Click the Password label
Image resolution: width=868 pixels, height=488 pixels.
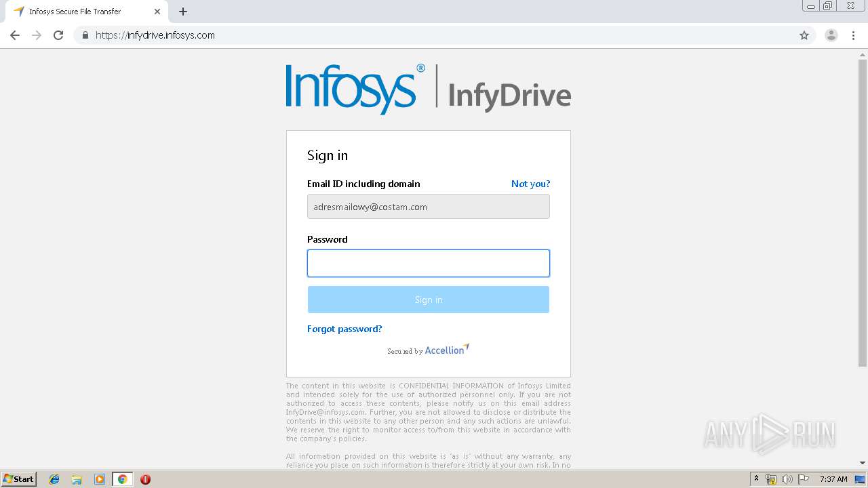tap(328, 239)
